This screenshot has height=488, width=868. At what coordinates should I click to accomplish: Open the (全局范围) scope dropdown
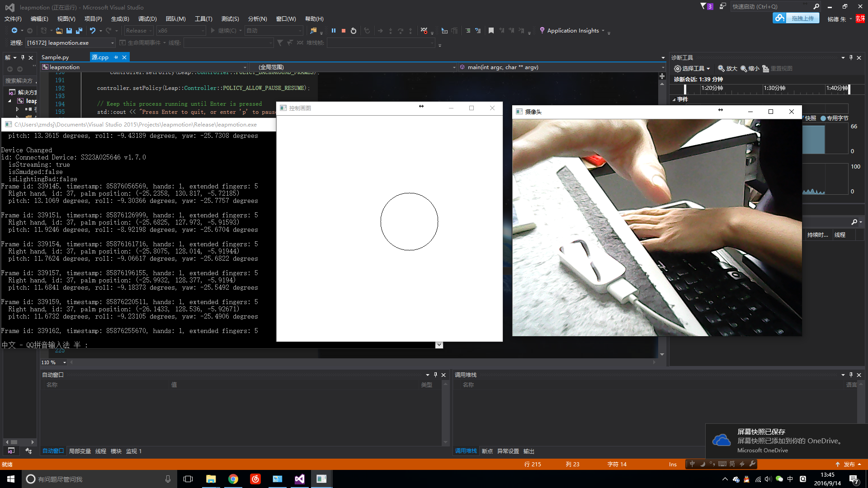(354, 67)
